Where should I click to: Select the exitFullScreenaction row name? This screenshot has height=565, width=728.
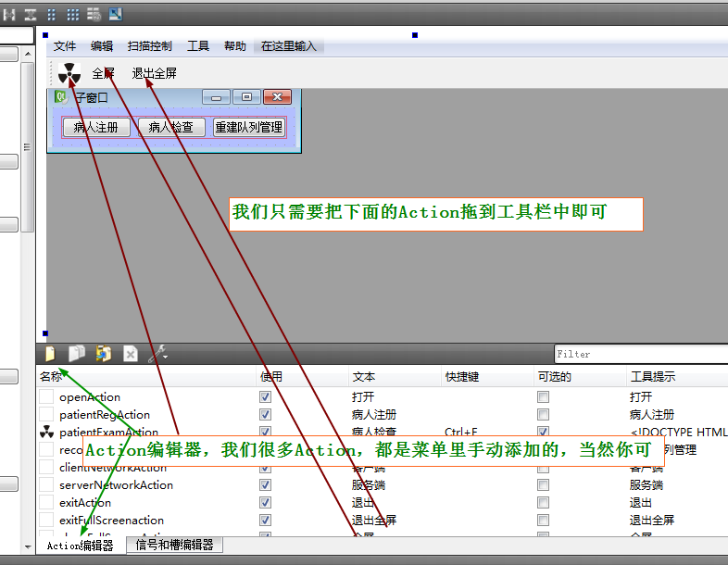(x=111, y=521)
